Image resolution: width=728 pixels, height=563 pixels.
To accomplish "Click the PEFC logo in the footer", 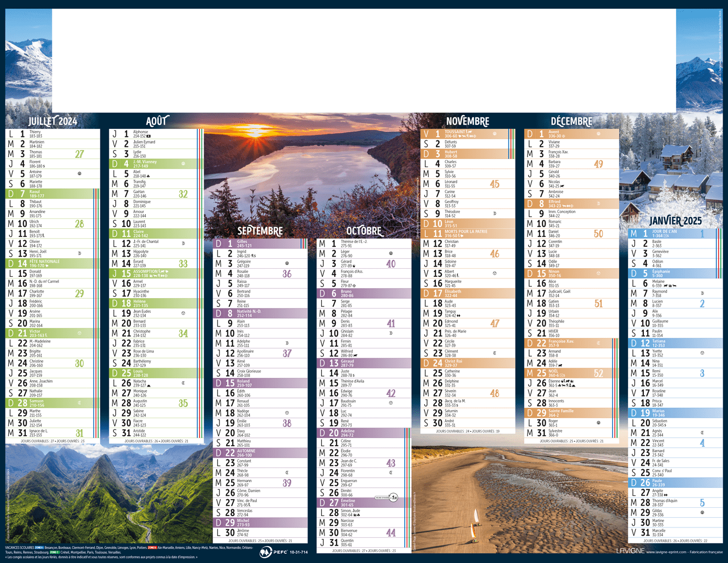I will coord(266,552).
